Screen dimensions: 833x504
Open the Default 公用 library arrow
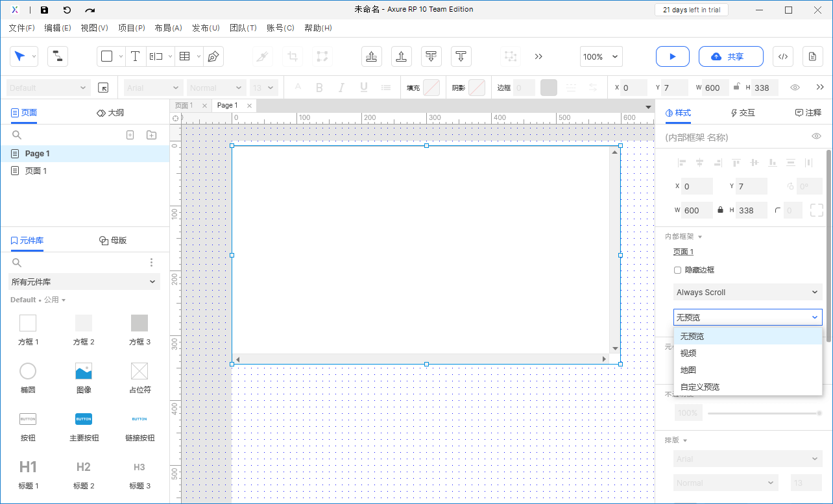point(64,300)
